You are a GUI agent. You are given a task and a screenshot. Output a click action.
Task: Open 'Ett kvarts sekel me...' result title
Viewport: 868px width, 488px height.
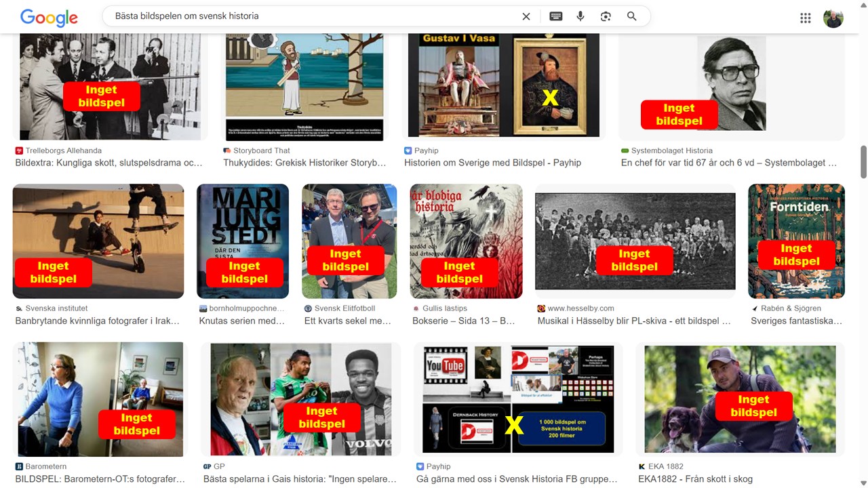(x=348, y=321)
